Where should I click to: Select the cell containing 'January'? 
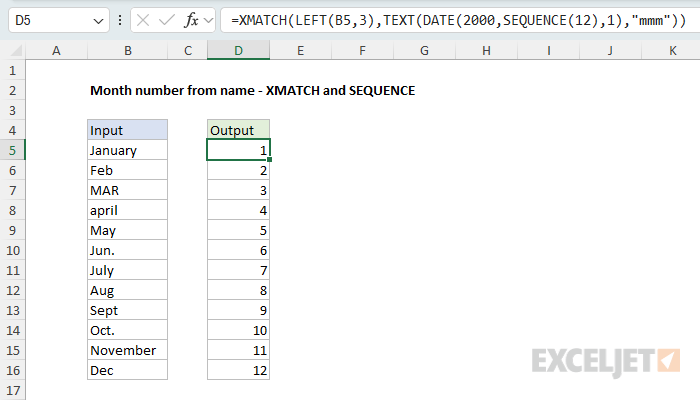tap(128, 150)
